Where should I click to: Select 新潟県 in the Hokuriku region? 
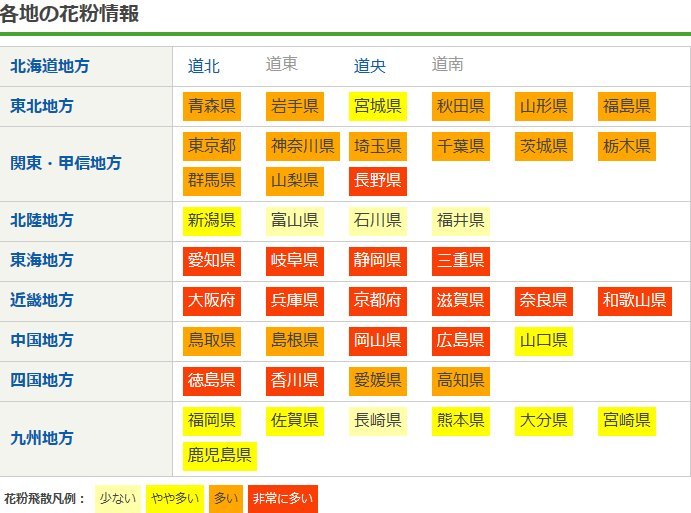(212, 220)
